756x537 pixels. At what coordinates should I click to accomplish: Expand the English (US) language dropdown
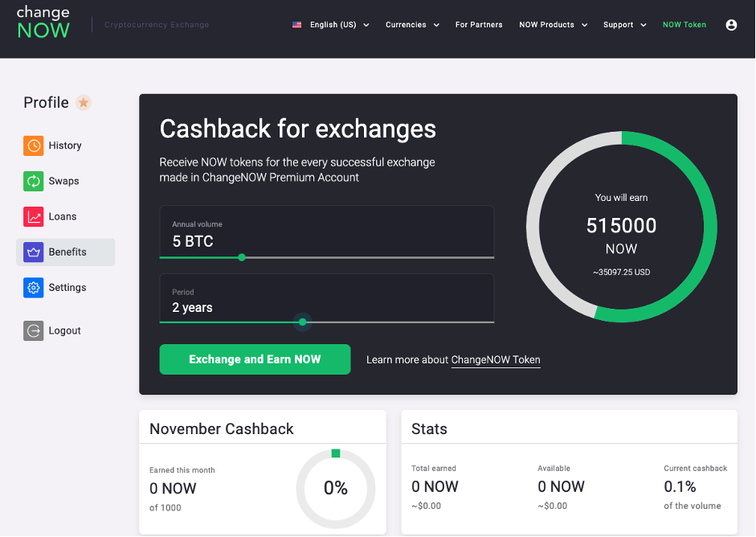point(331,25)
